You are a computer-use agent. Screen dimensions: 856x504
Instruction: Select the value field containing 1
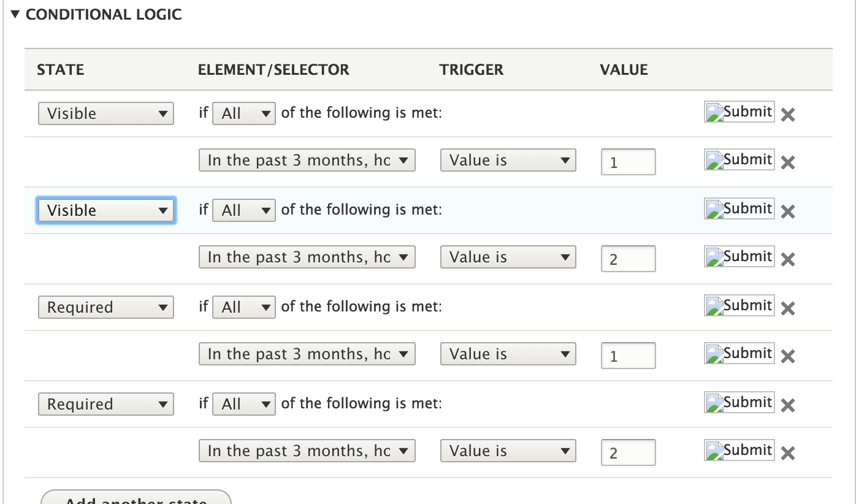pyautogui.click(x=628, y=161)
